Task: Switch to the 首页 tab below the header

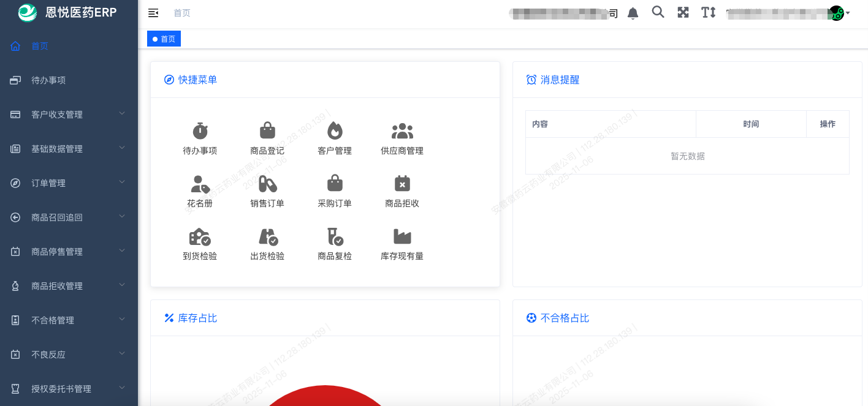Action: point(164,38)
